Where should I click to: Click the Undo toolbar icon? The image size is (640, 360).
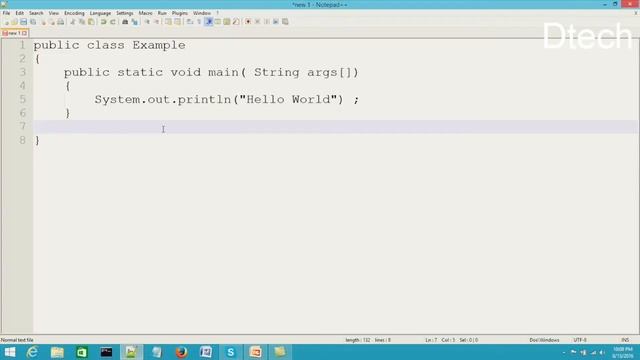pos(103,22)
